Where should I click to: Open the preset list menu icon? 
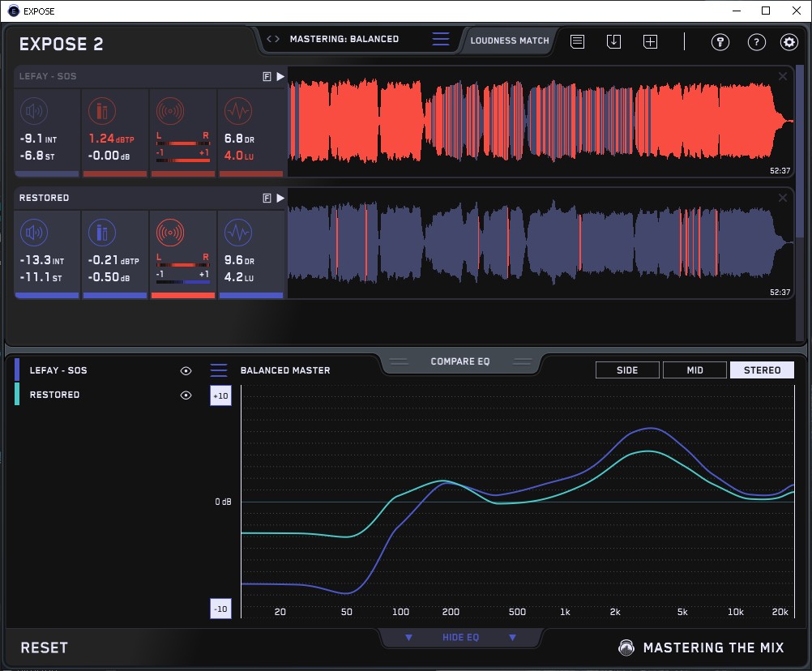click(x=441, y=39)
